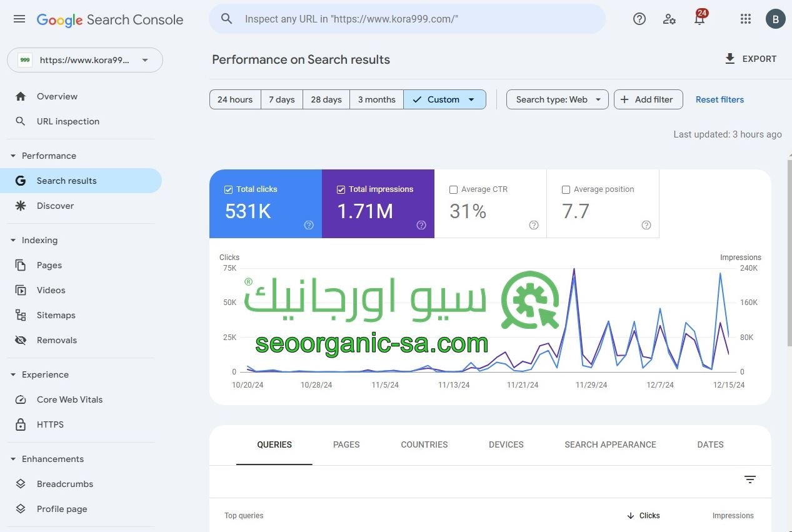Check the Average position metric
Viewport: 792px width, 532px height.
[566, 189]
